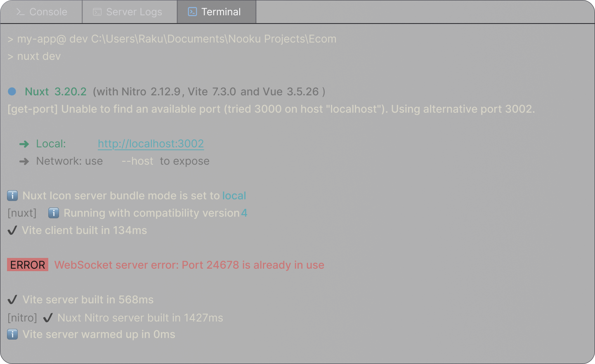Click the info icon before Running with compatibility
This screenshot has height=364, width=595.
point(54,213)
